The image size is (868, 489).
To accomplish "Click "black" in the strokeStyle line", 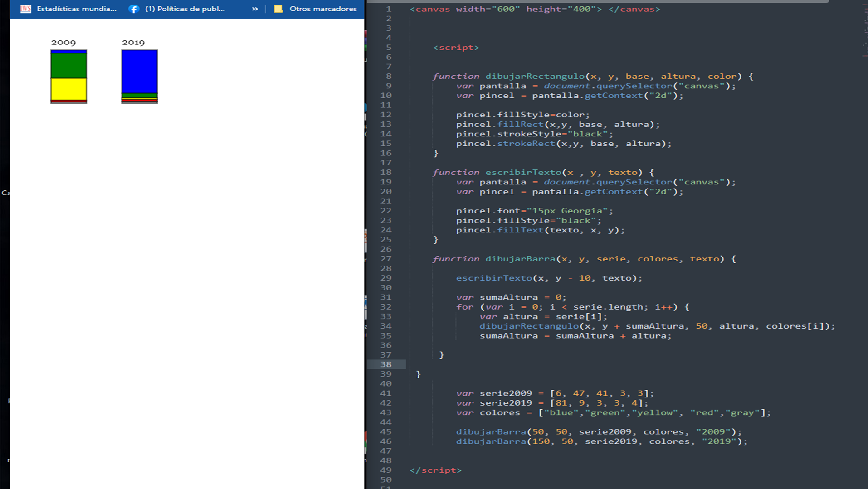I will (587, 134).
